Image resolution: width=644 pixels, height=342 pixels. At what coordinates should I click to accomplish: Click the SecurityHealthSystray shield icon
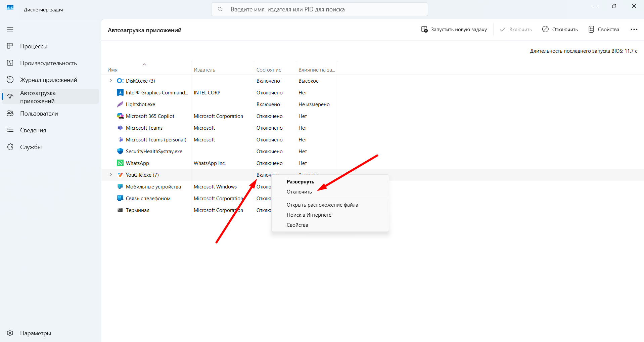pyautogui.click(x=120, y=151)
